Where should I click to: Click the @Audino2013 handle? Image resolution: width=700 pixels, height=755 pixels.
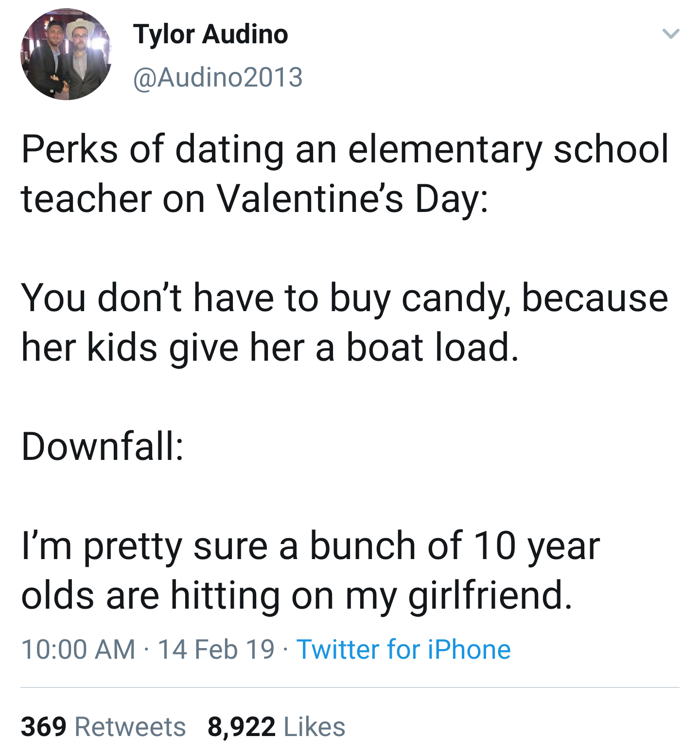218,77
